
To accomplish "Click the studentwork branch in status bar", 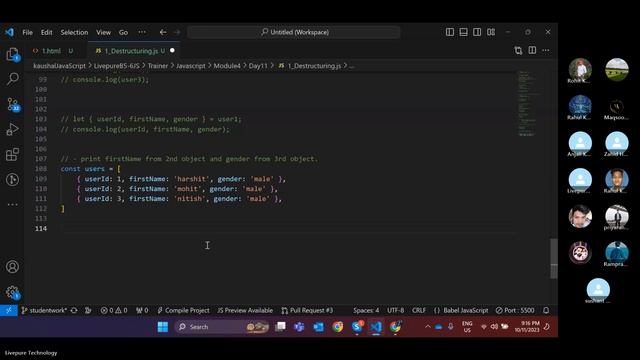I will [x=44, y=311].
